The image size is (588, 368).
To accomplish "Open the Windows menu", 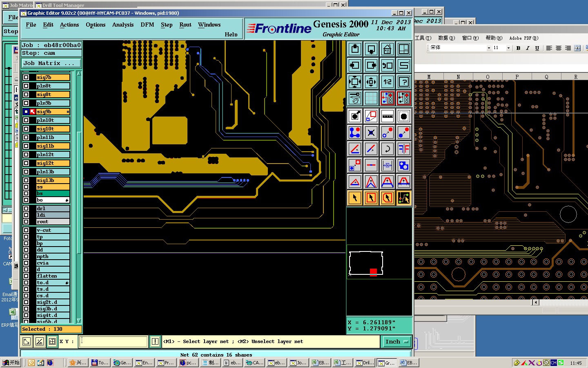I will coord(209,25).
